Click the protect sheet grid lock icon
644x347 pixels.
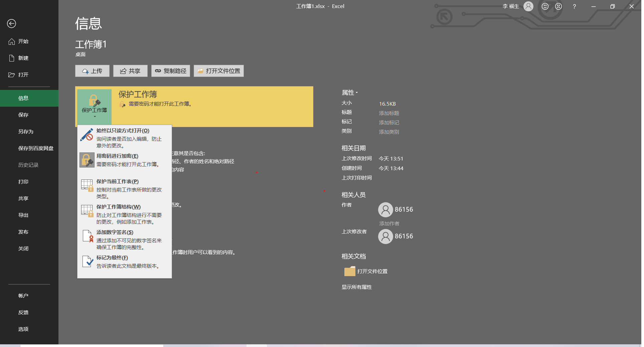(87, 186)
